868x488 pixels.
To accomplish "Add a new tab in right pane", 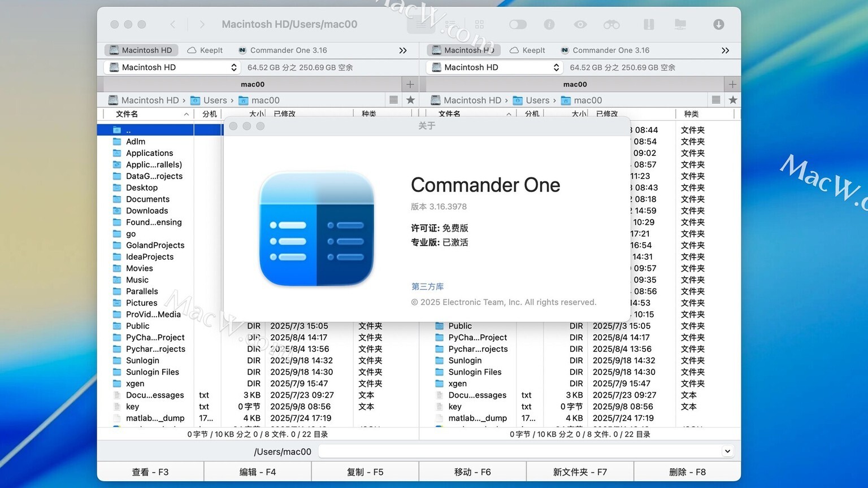I will tap(732, 84).
